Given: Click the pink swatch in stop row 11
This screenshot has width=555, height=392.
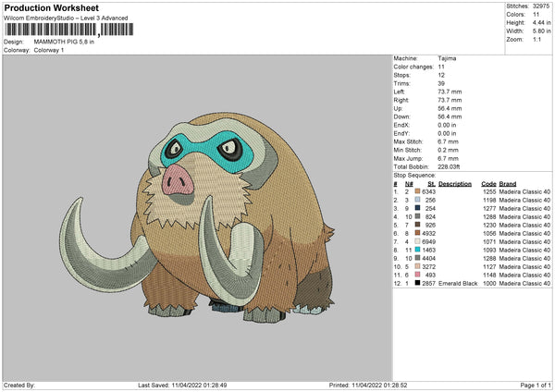Looking at the screenshot, I should (x=417, y=275).
